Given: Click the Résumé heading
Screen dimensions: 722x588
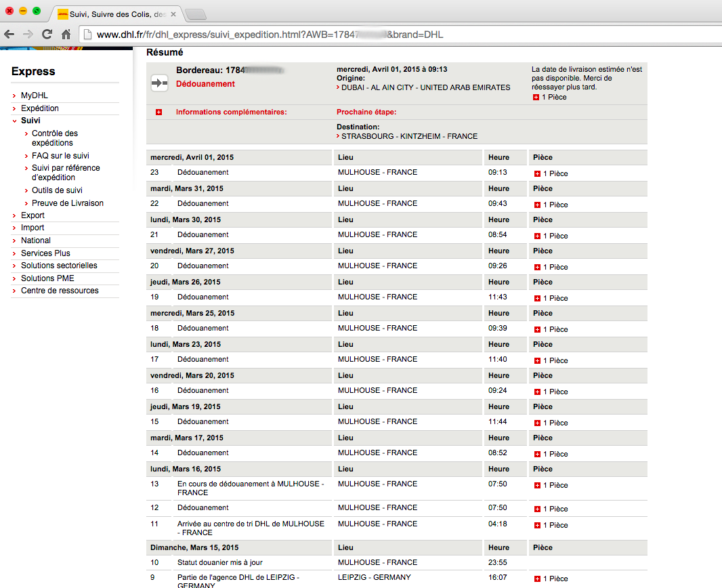Looking at the screenshot, I should (x=165, y=52).
